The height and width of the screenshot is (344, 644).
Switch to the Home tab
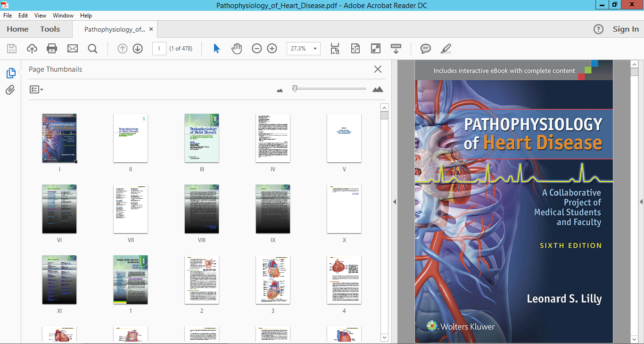tap(17, 29)
